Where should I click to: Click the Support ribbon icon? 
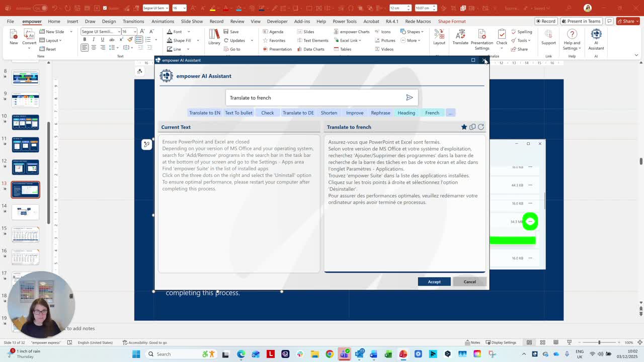(548, 37)
